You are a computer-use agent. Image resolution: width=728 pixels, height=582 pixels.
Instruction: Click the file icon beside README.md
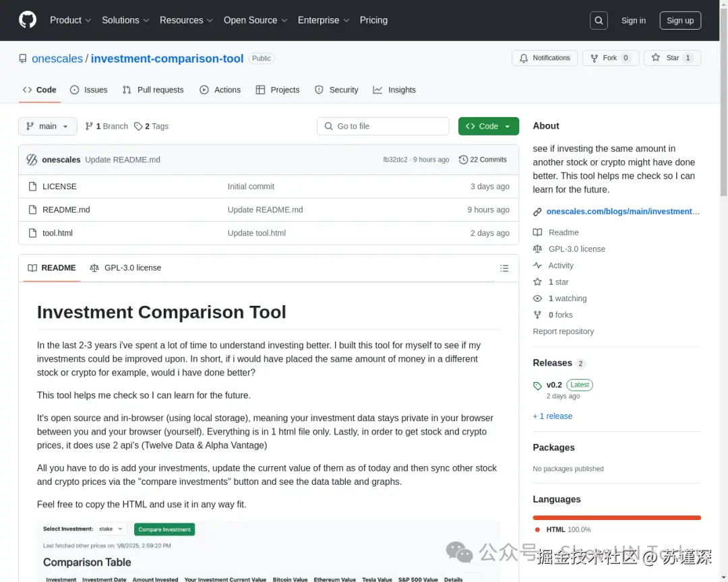(32, 209)
